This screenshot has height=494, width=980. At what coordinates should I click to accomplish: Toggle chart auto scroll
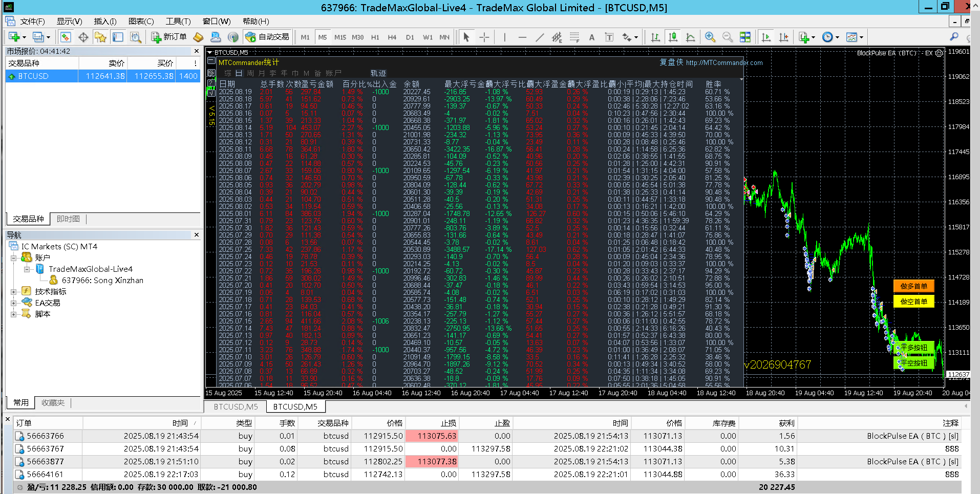[766, 37]
